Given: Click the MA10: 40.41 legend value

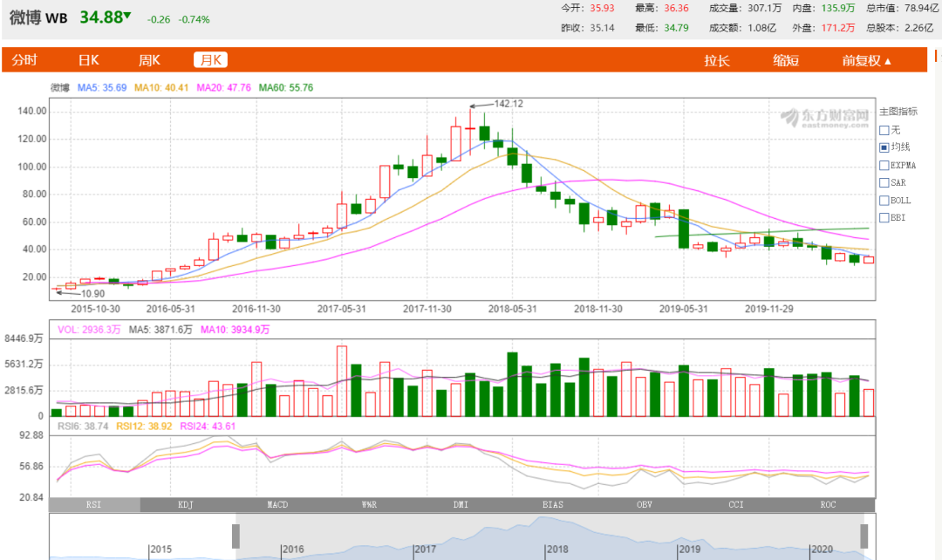Looking at the screenshot, I should pos(161,88).
